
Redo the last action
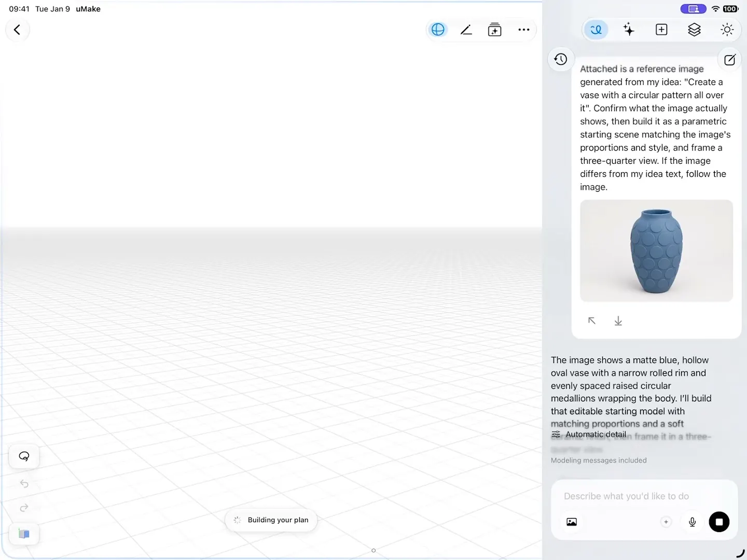pos(24,508)
